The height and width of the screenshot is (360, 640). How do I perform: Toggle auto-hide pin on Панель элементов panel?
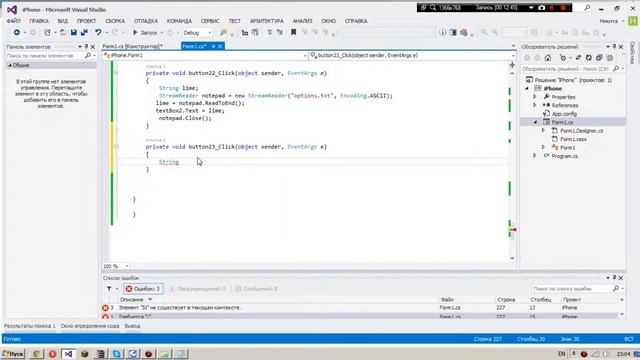86,47
